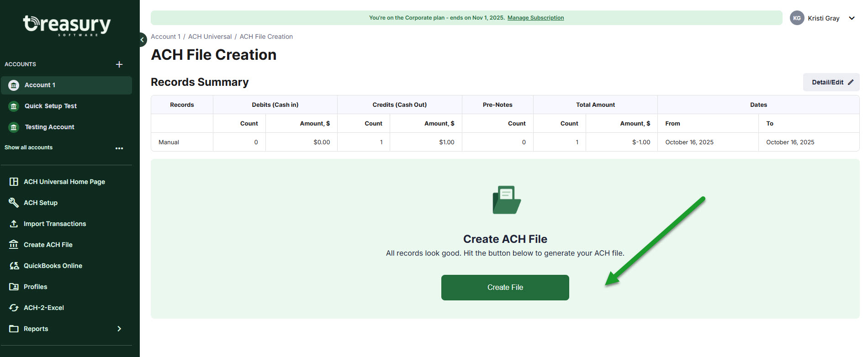Viewport: 868px width, 357px height.
Task: Click the Records Summary heading
Action: [200, 82]
